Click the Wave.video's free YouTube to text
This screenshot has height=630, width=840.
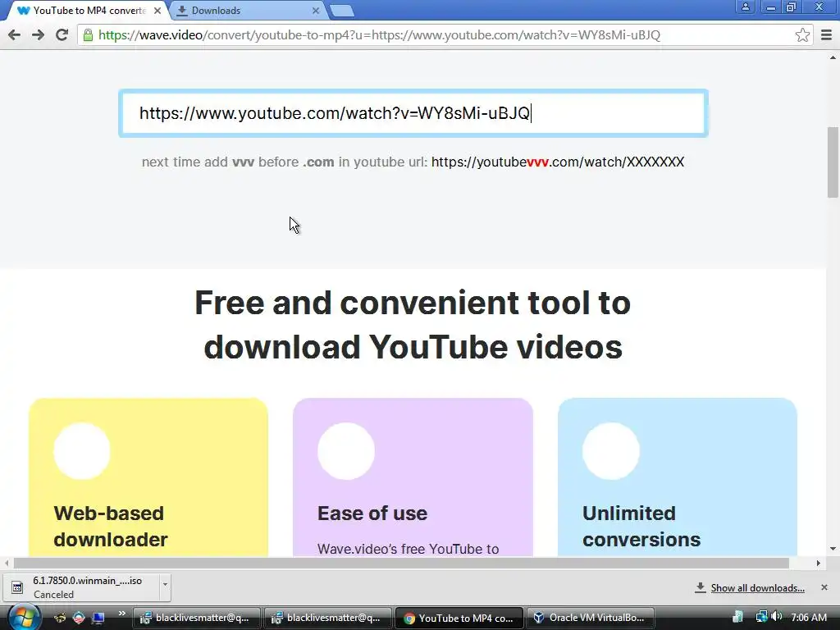click(x=409, y=549)
